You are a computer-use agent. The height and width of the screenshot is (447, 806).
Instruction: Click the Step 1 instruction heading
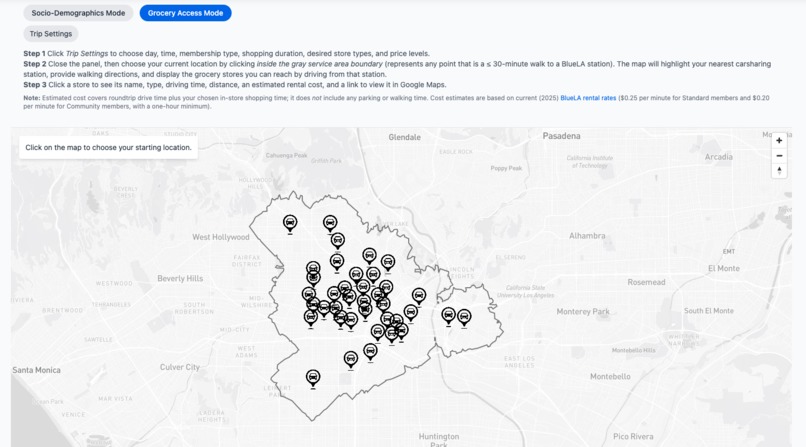pyautogui.click(x=34, y=53)
